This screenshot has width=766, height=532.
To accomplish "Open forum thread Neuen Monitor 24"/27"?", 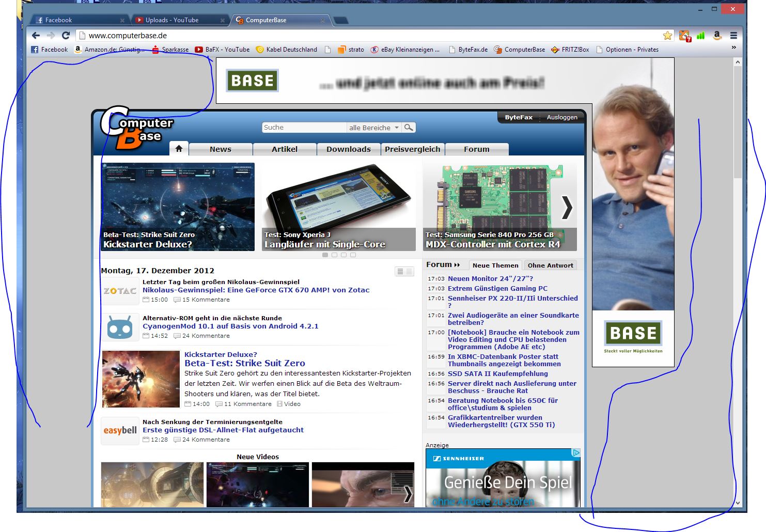I will 491,278.
